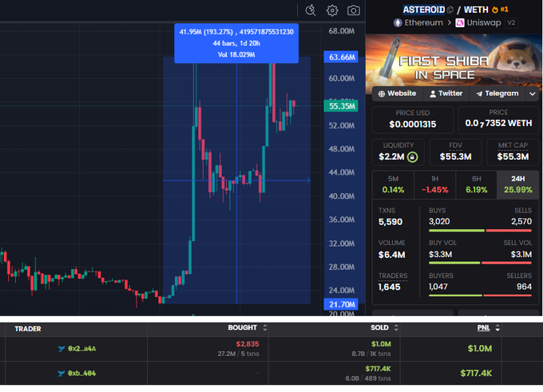Open chart settings gear icon
This screenshot has width=543, height=392.
[x=332, y=10]
